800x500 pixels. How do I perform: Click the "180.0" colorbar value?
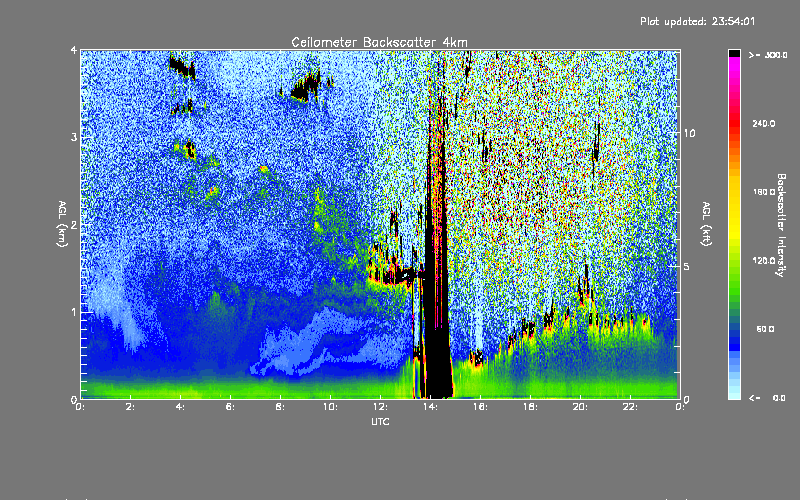[764, 192]
